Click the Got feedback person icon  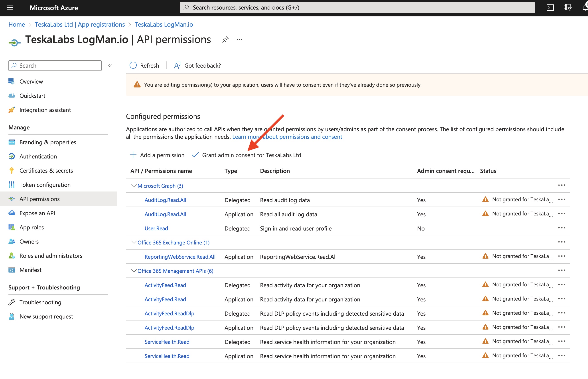[x=177, y=65]
